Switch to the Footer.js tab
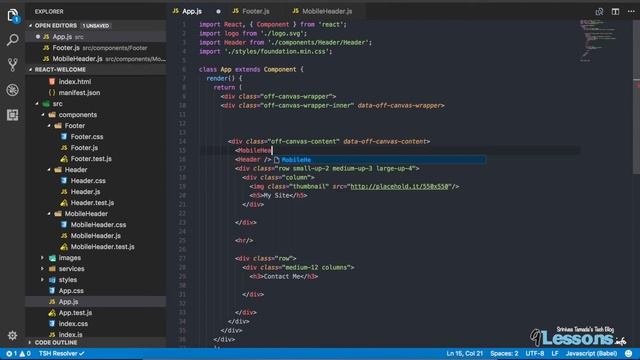The width and height of the screenshot is (640, 360). [251, 11]
